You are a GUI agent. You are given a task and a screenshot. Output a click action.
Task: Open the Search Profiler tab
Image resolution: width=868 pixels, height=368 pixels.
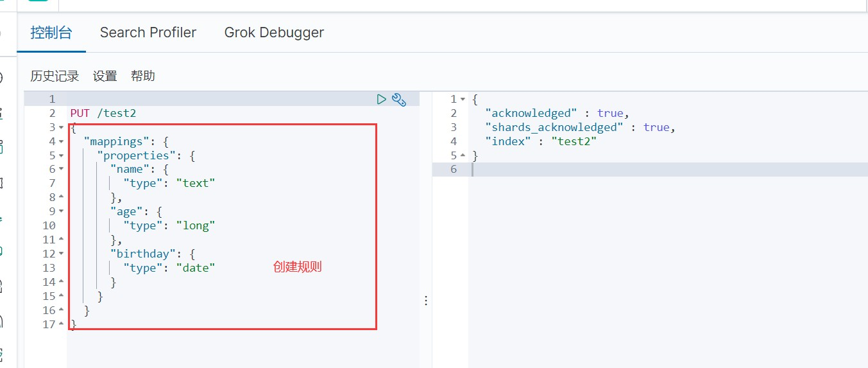148,33
